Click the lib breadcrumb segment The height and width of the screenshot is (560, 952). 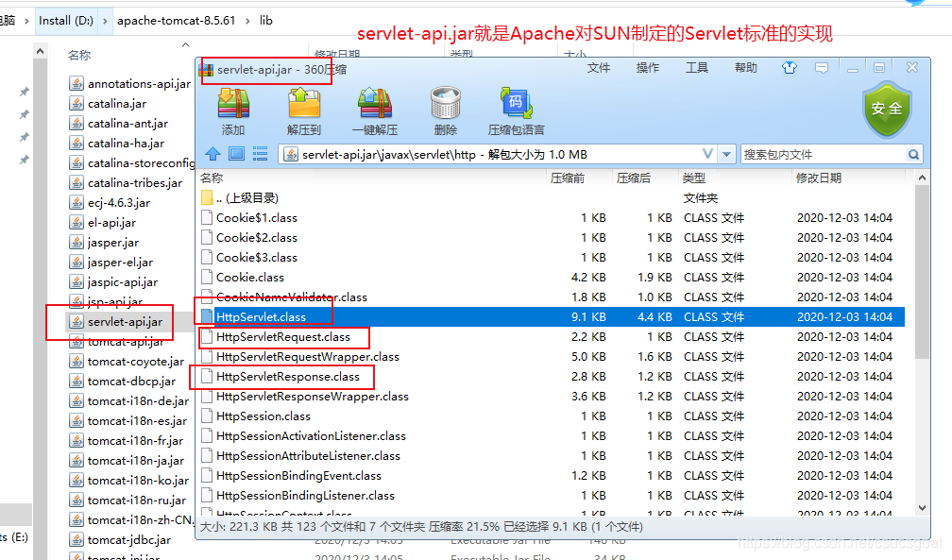[x=266, y=21]
